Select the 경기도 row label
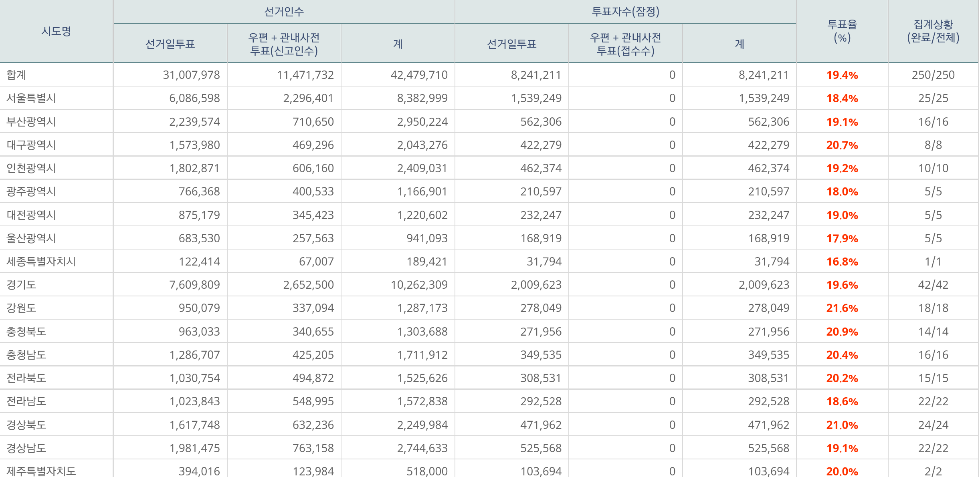The image size is (980, 477). pyautogui.click(x=22, y=285)
